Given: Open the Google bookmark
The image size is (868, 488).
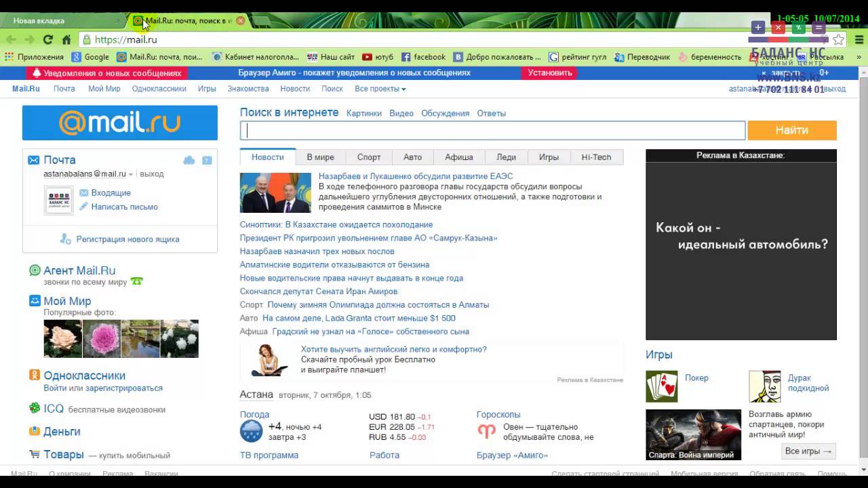Looking at the screenshot, I should (x=90, y=57).
